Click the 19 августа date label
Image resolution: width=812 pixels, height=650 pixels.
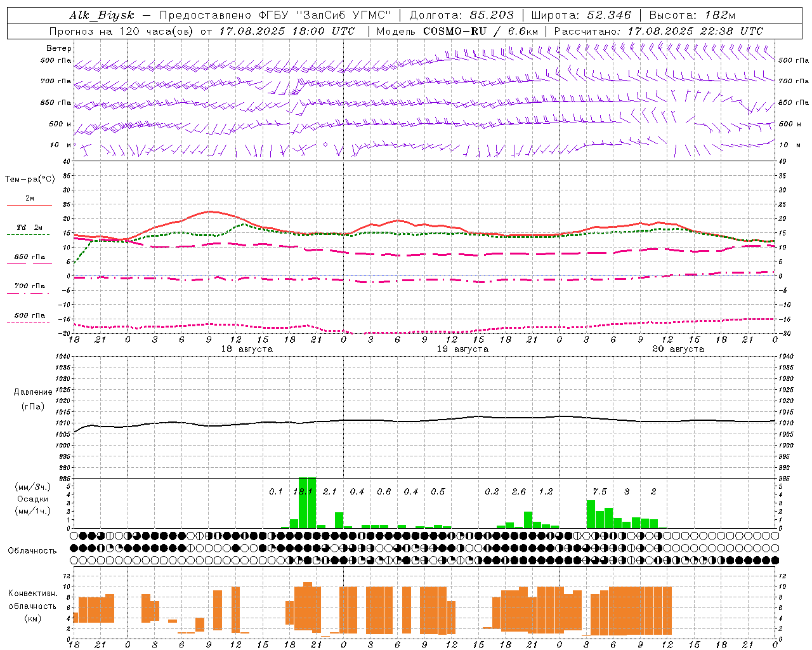pyautogui.click(x=462, y=349)
